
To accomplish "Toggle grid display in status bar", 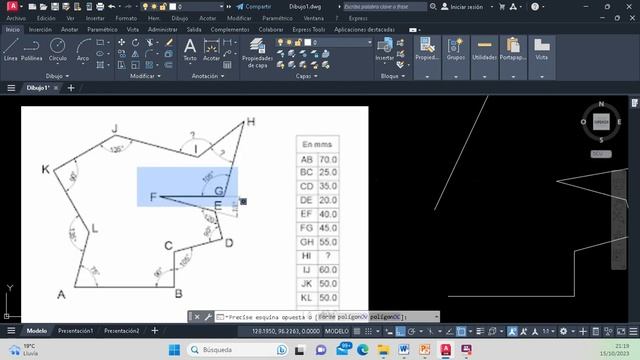I will 357,331.
